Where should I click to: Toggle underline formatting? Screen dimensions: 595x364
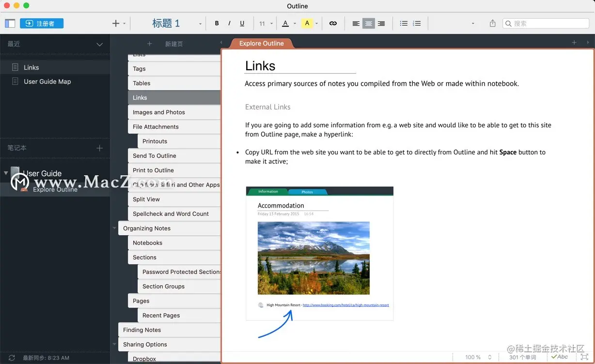tap(242, 23)
